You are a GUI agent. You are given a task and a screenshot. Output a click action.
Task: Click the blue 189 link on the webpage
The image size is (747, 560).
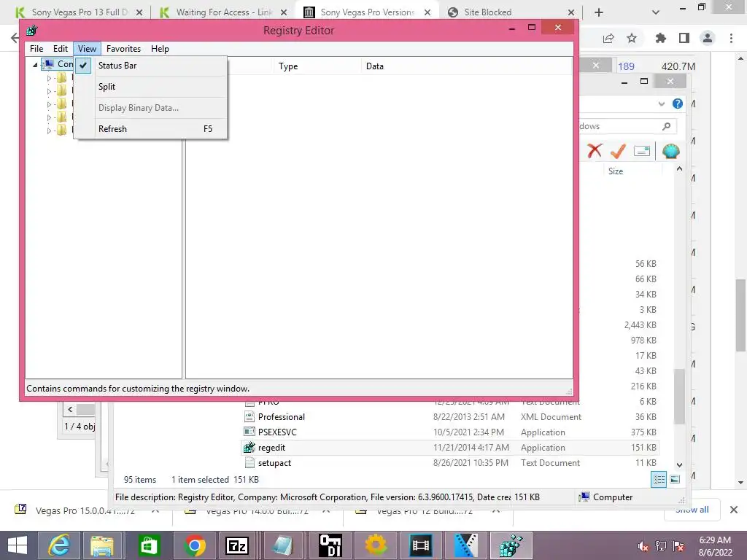click(x=626, y=66)
